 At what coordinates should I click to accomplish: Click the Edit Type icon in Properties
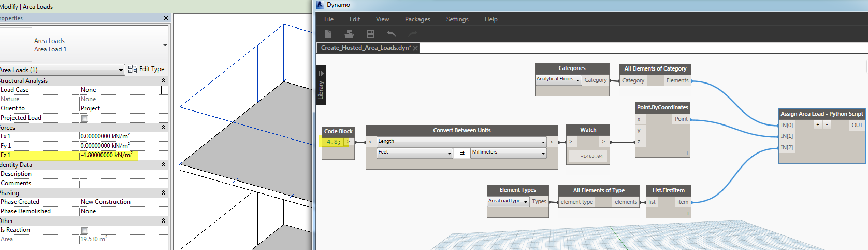[133, 69]
